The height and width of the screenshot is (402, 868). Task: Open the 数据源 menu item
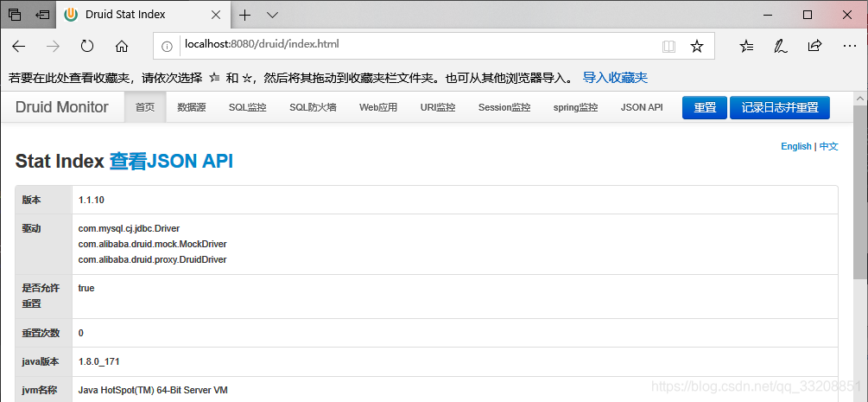coord(192,107)
